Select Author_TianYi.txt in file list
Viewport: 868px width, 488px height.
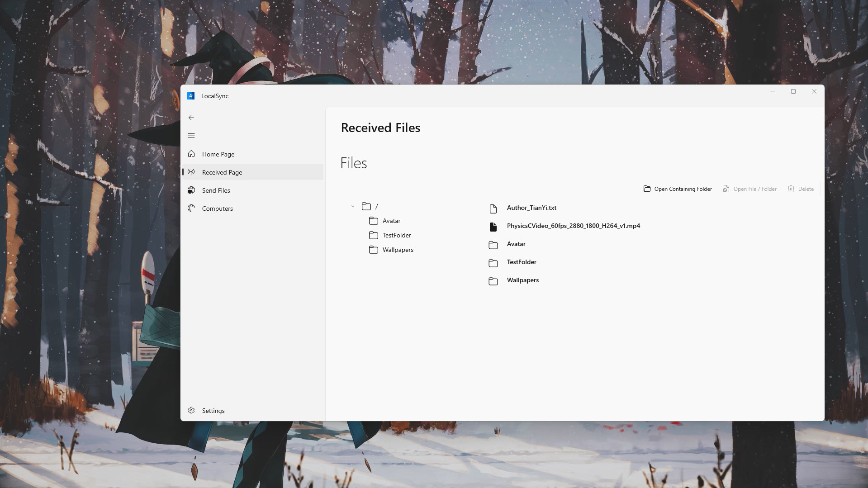[x=531, y=208]
